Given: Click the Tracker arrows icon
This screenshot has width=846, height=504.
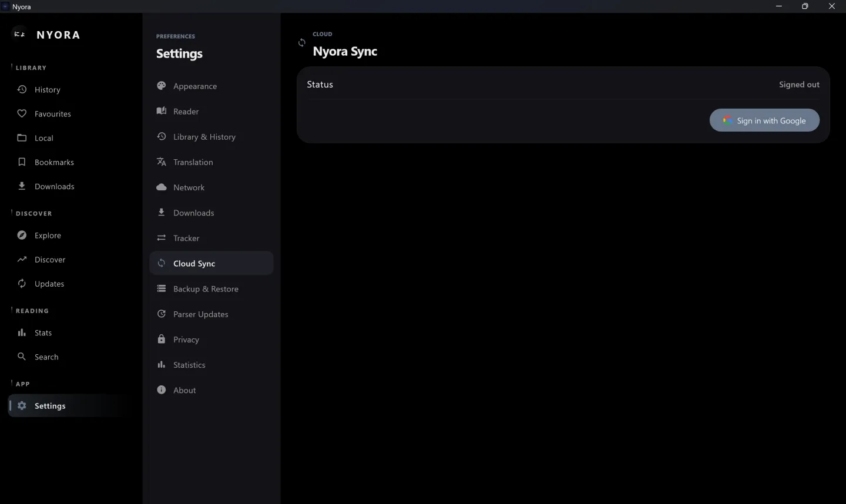Looking at the screenshot, I should point(162,238).
